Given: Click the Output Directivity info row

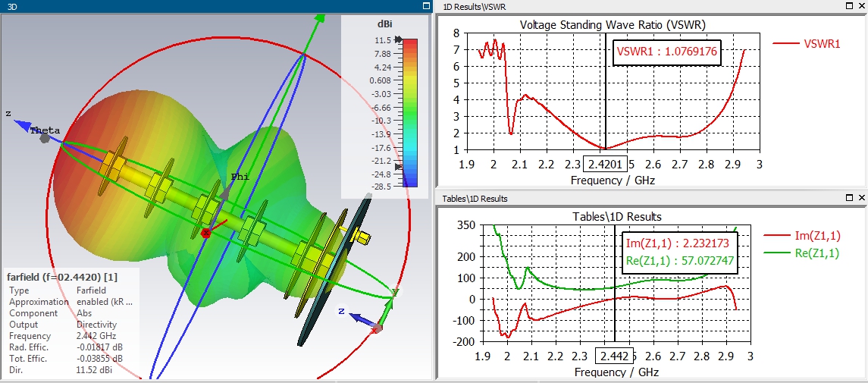Looking at the screenshot, I should [x=62, y=325].
